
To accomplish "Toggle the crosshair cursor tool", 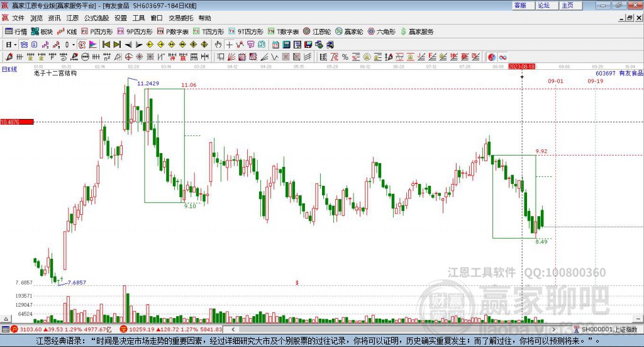I will click(x=229, y=45).
